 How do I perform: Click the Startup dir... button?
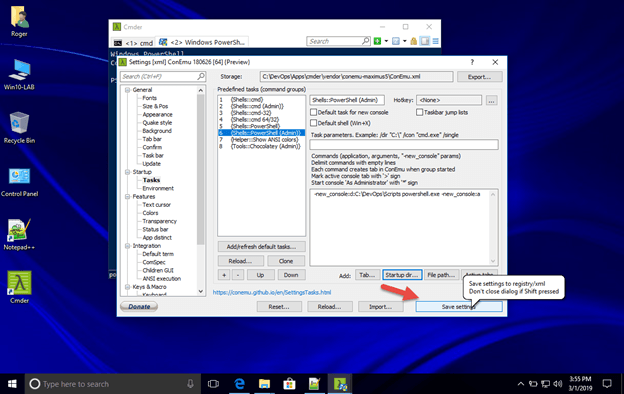402,275
